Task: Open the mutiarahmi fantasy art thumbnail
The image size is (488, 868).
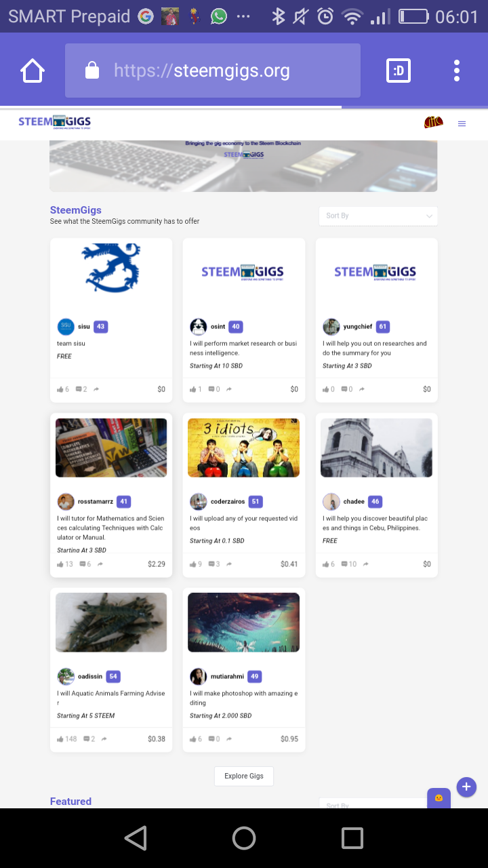Action: [x=244, y=623]
